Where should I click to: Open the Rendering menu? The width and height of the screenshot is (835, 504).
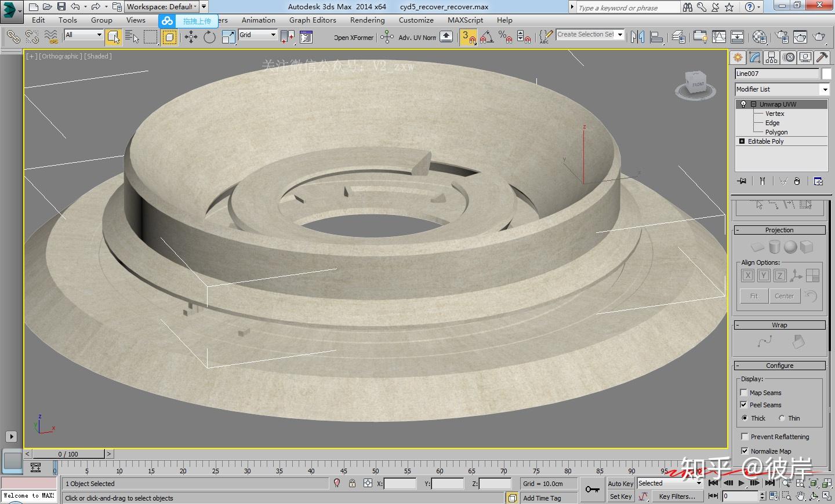pyautogui.click(x=367, y=20)
